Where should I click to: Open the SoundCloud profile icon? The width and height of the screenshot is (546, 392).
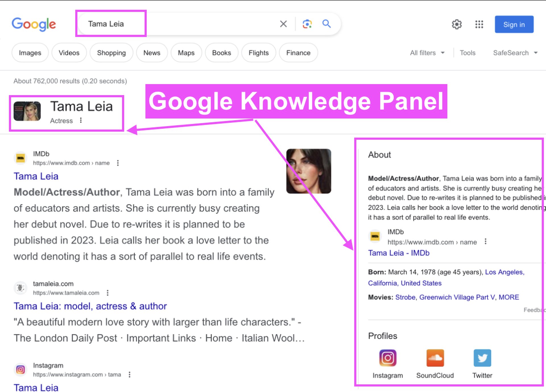pos(435,358)
